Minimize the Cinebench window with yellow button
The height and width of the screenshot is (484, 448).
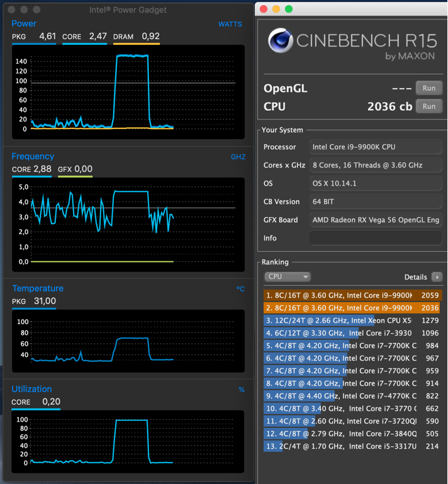click(276, 9)
